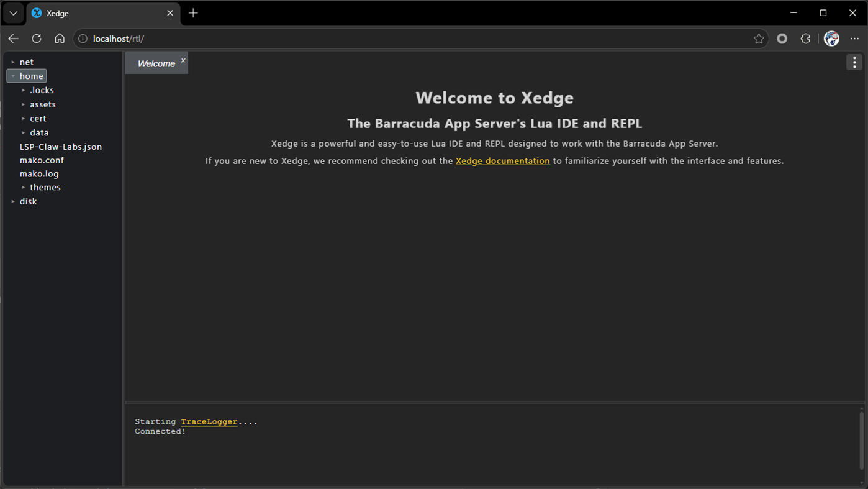
Task: Expand the .locks folder arrow
Action: pyautogui.click(x=24, y=91)
